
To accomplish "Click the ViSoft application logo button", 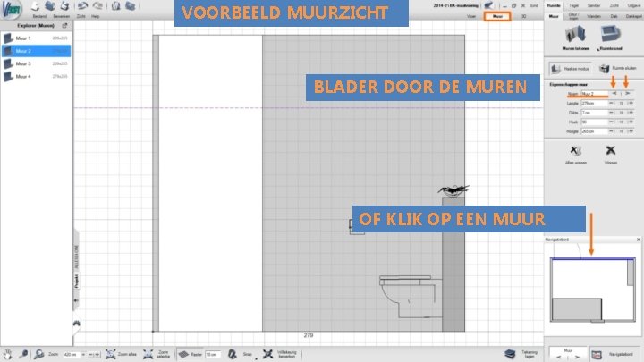I will coord(11,10).
